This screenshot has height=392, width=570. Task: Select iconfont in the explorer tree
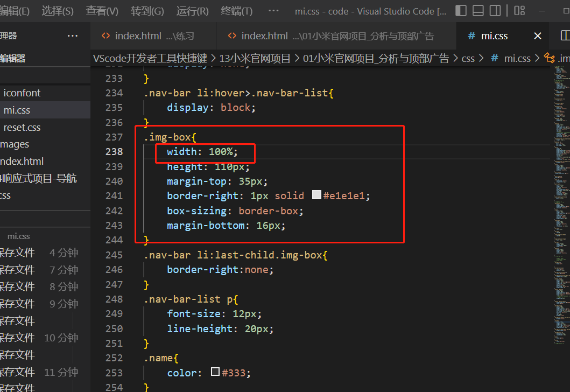tap(45, 93)
